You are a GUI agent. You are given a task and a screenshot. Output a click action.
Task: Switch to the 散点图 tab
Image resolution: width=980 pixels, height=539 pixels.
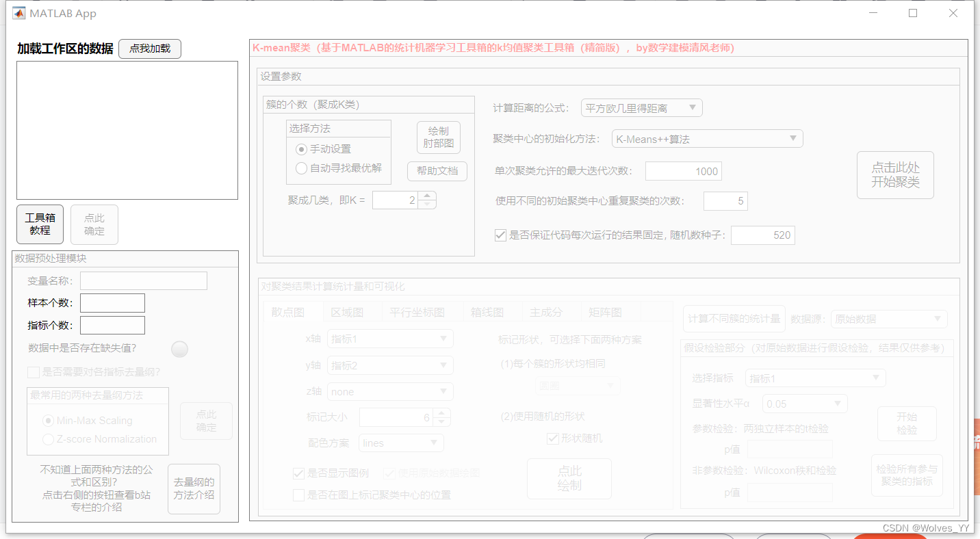pos(288,312)
